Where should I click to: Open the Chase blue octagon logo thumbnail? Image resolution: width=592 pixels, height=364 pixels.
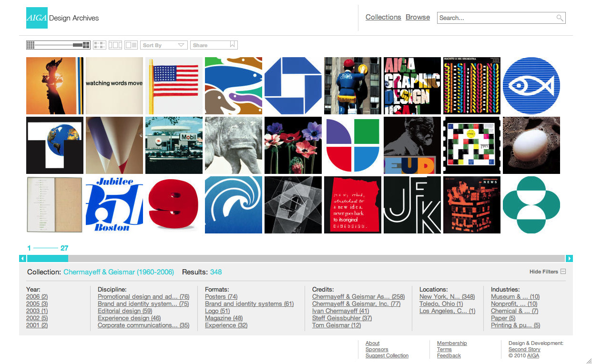pyautogui.click(x=293, y=86)
